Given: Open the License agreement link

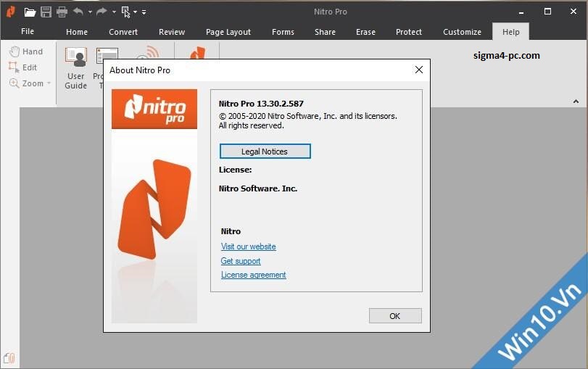Looking at the screenshot, I should point(253,275).
